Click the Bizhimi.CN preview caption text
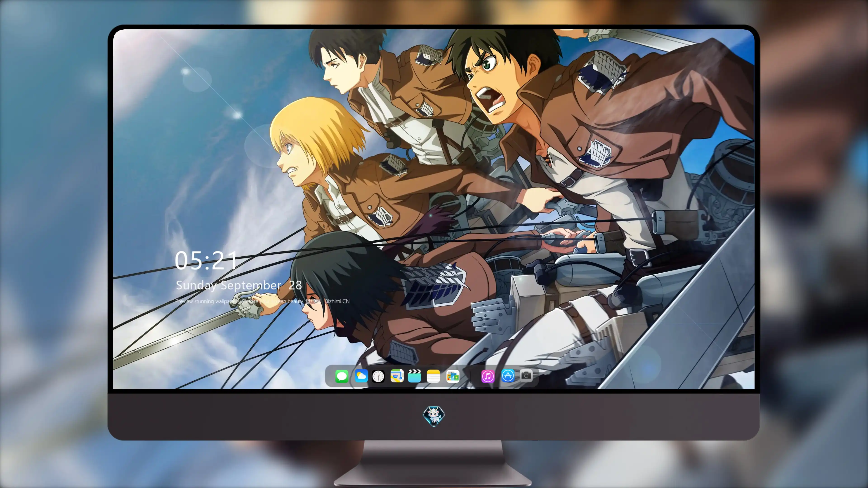The width and height of the screenshot is (868, 488). pos(262,301)
